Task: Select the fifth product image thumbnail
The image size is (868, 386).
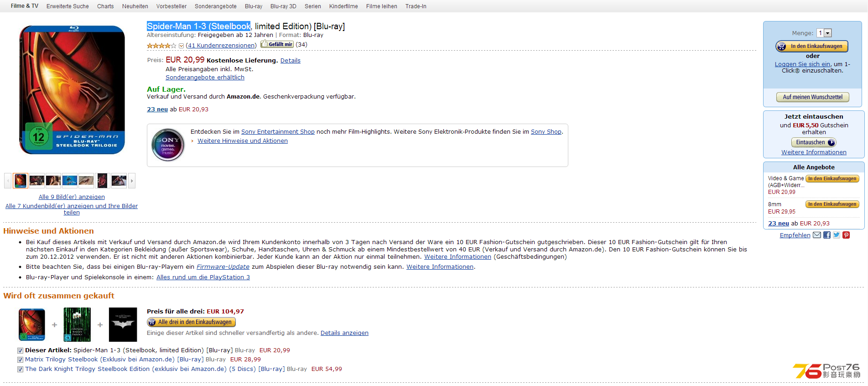Action: coord(86,181)
